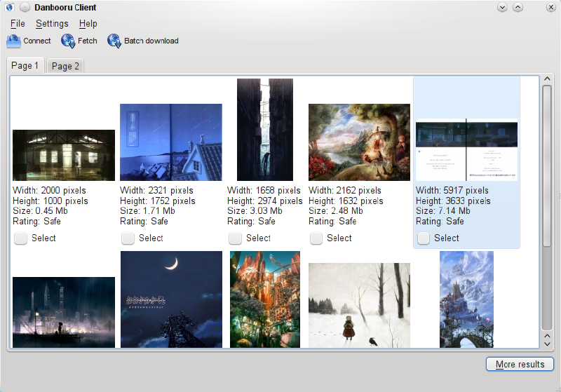
Task: Switch to the Page 2 tab
Action: point(65,66)
